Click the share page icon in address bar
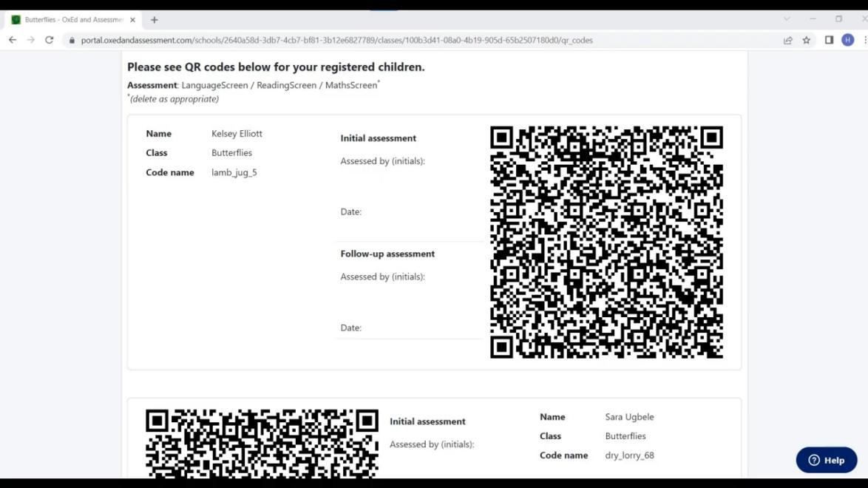Image resolution: width=868 pixels, height=488 pixels. point(788,40)
